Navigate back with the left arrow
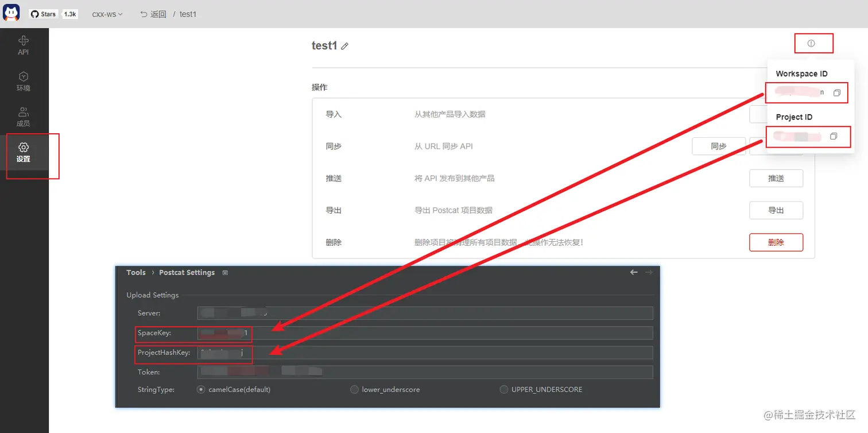The width and height of the screenshot is (868, 433). tap(634, 272)
